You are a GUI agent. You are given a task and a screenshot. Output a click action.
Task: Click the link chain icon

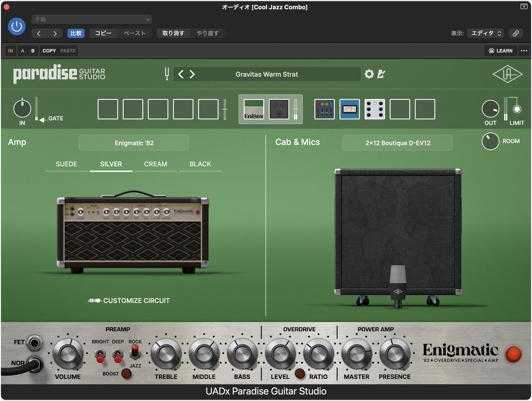pos(516,33)
